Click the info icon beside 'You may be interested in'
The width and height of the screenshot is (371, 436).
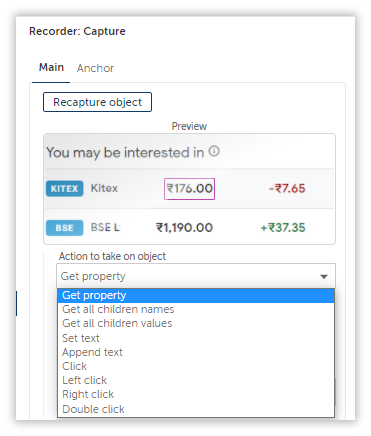pos(214,151)
